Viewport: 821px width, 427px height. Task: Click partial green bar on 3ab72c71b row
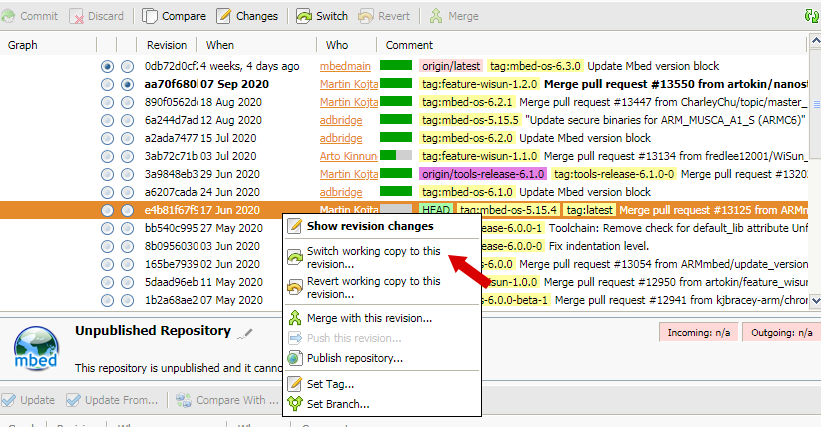point(396,155)
